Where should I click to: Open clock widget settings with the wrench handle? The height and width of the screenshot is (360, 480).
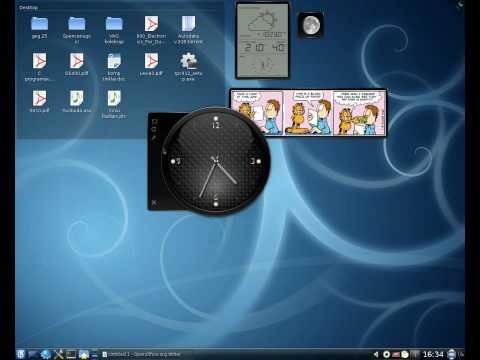[154, 137]
